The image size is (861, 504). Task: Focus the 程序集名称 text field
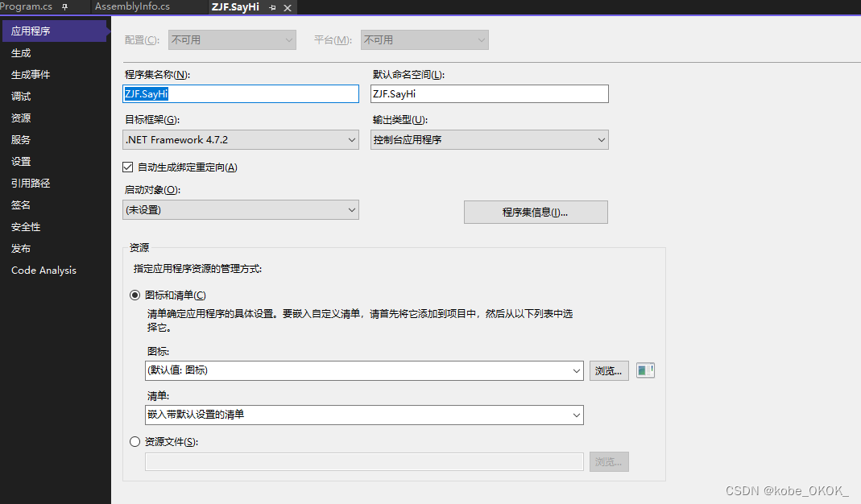tap(241, 94)
